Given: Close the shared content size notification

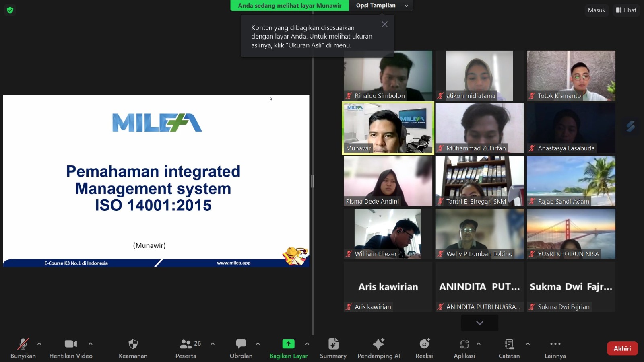Looking at the screenshot, I should [385, 24].
